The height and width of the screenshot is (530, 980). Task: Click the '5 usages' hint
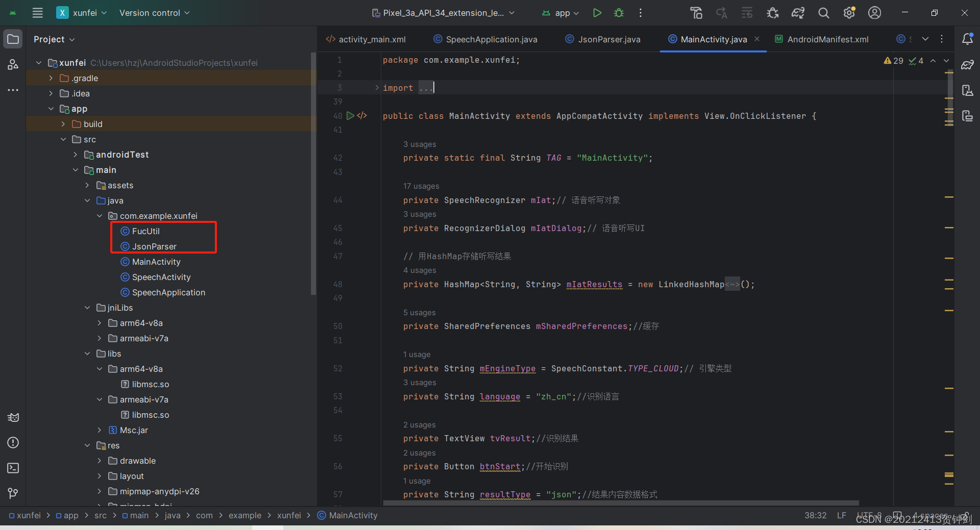tap(419, 313)
